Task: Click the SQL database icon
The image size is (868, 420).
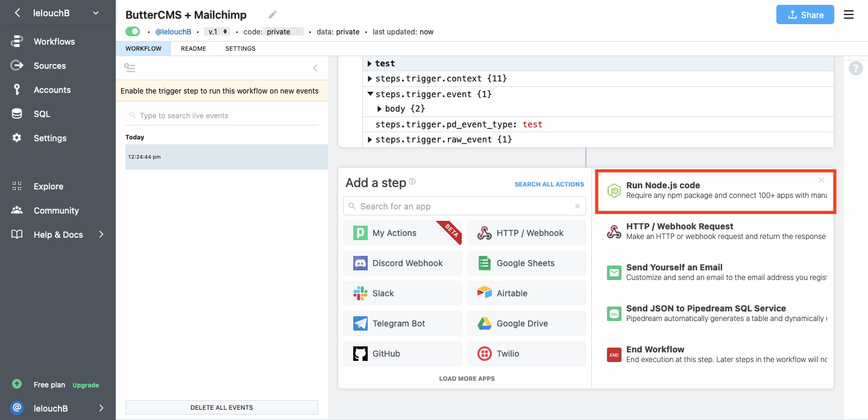Action: pos(17,114)
